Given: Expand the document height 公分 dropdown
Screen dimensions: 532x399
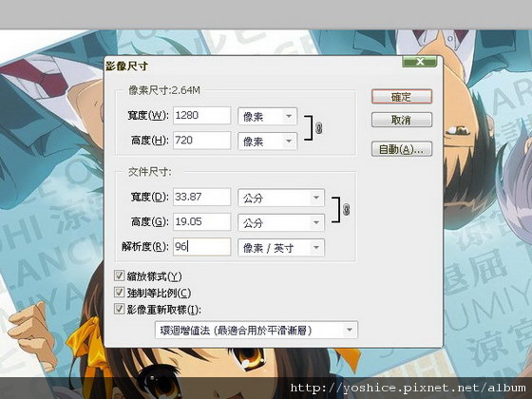Looking at the screenshot, I should tap(281, 222).
